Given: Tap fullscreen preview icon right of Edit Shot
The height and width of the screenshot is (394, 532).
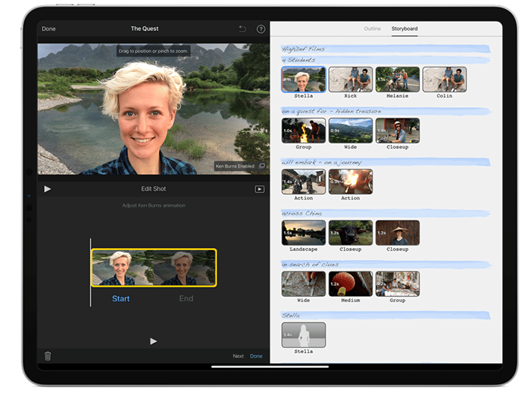Looking at the screenshot, I should coord(260,189).
